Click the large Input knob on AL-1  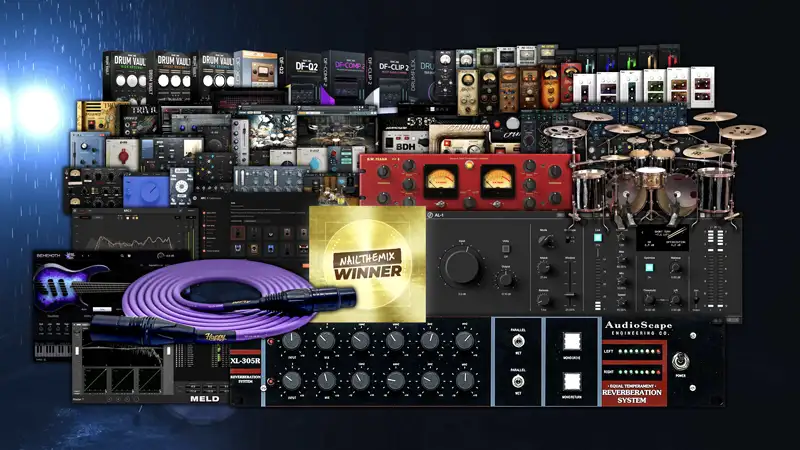[462, 266]
